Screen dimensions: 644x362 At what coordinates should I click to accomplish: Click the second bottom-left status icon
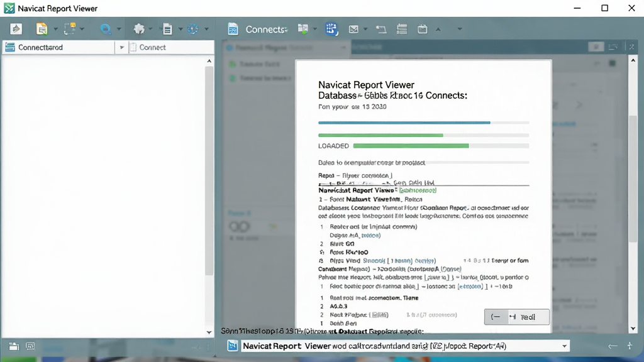[x=30, y=346]
